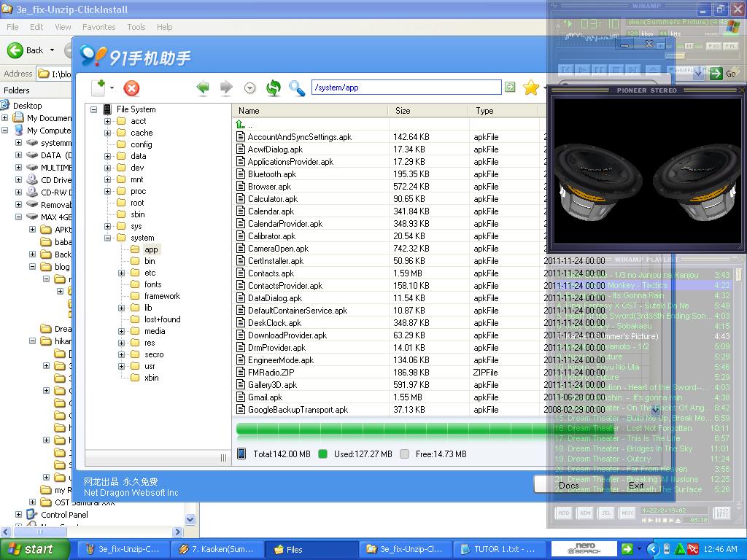The width and height of the screenshot is (747, 560).
Task: Click the magnifier search icon
Action: pyautogui.click(x=297, y=88)
